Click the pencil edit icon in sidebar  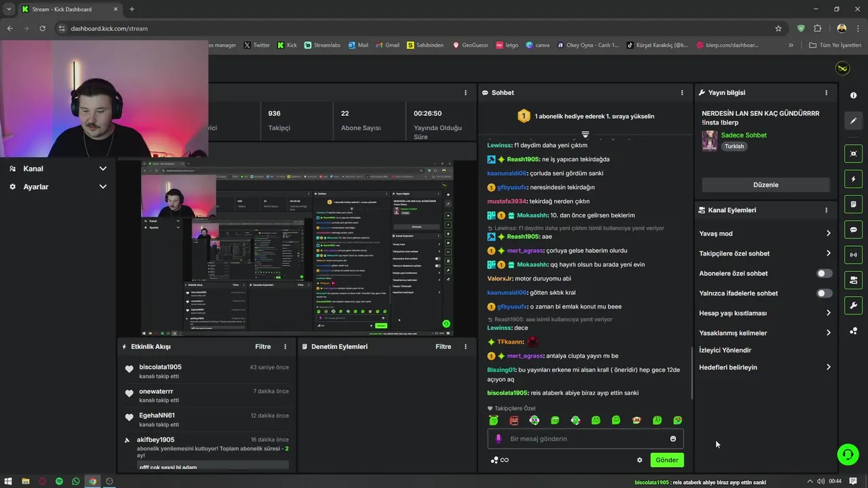(x=853, y=121)
